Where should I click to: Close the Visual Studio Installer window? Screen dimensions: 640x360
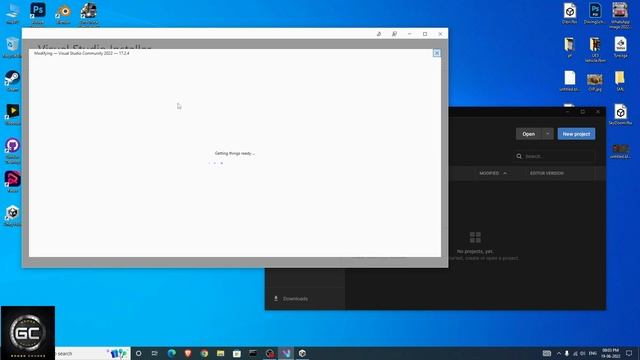pyautogui.click(x=440, y=34)
